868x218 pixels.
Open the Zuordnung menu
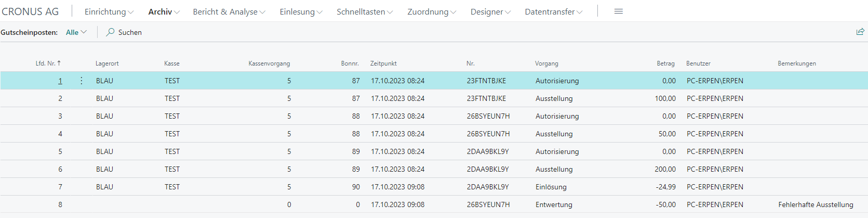pos(431,11)
